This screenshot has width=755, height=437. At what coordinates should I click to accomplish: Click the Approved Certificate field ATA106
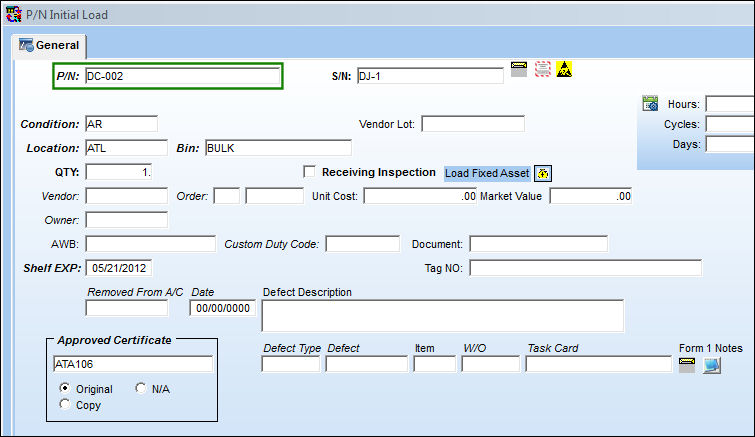click(133, 364)
